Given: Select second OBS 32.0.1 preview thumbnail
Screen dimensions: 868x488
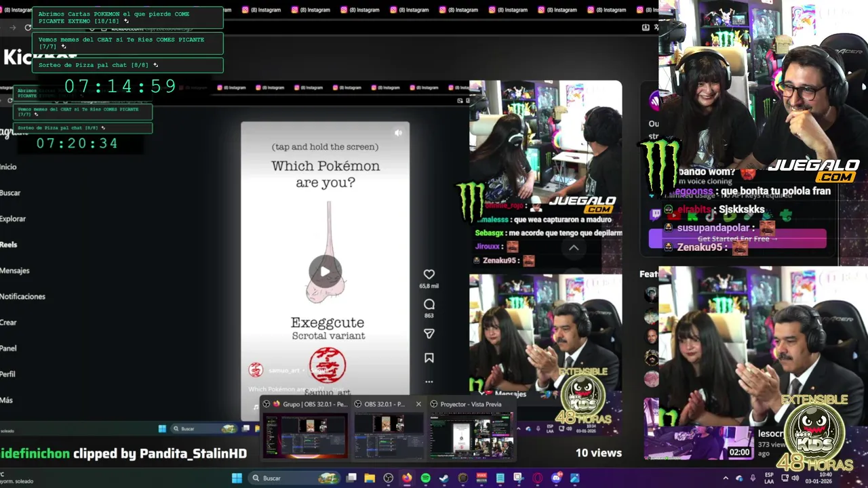Looking at the screenshot, I should click(389, 436).
